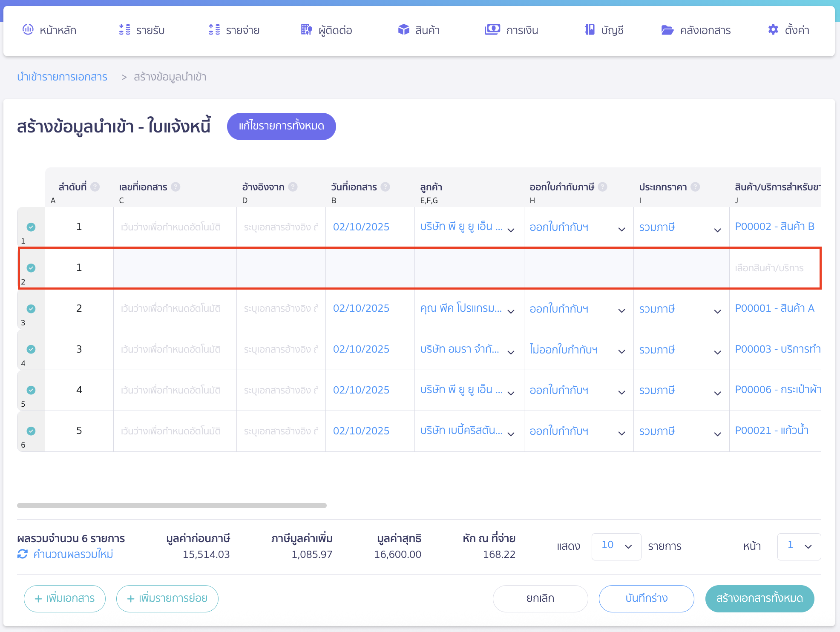Click the product box icon
This screenshot has width=840, height=632.
(x=403, y=30)
